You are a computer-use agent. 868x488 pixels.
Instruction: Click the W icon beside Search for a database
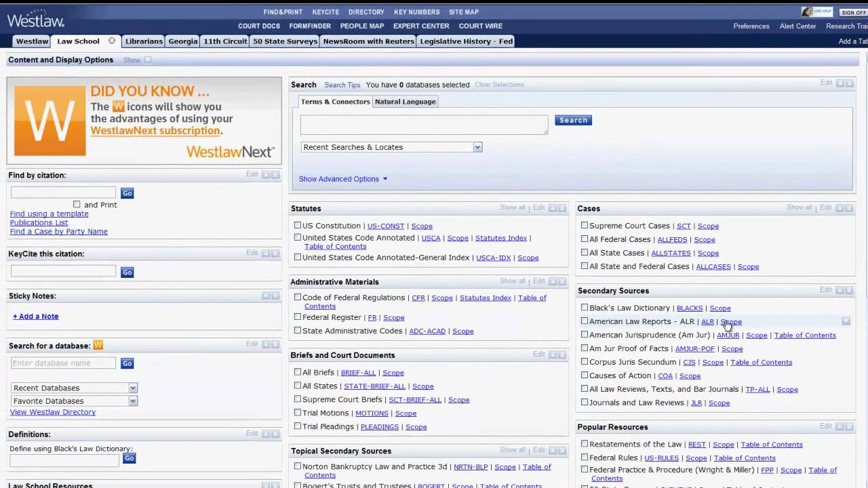pyautogui.click(x=98, y=345)
